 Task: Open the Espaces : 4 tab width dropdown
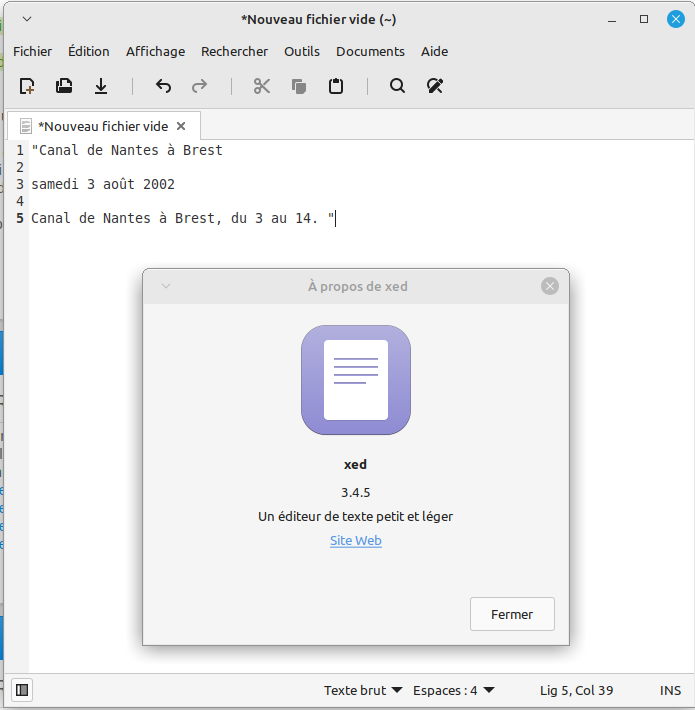click(x=453, y=690)
